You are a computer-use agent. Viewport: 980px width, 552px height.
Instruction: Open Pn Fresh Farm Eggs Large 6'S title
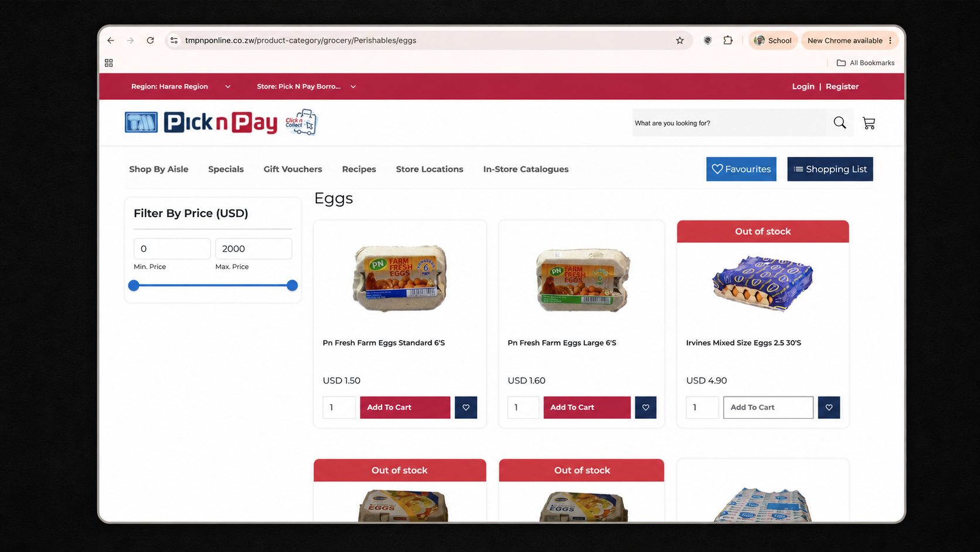click(562, 343)
